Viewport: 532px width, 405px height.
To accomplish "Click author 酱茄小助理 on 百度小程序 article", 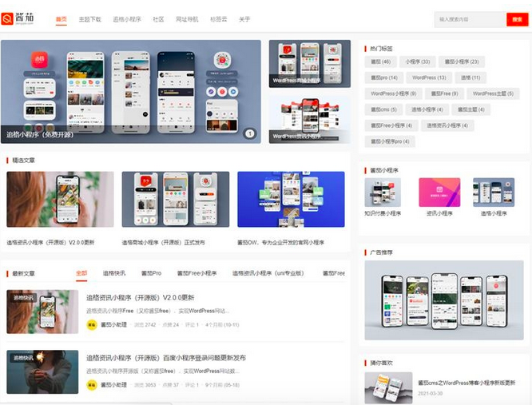I will tap(113, 385).
